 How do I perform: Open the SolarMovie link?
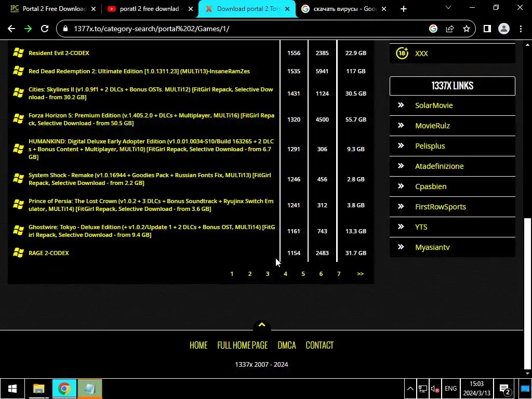[434, 105]
